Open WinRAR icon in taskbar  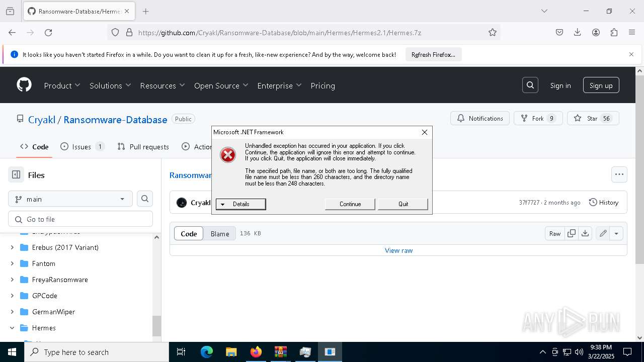click(x=280, y=352)
